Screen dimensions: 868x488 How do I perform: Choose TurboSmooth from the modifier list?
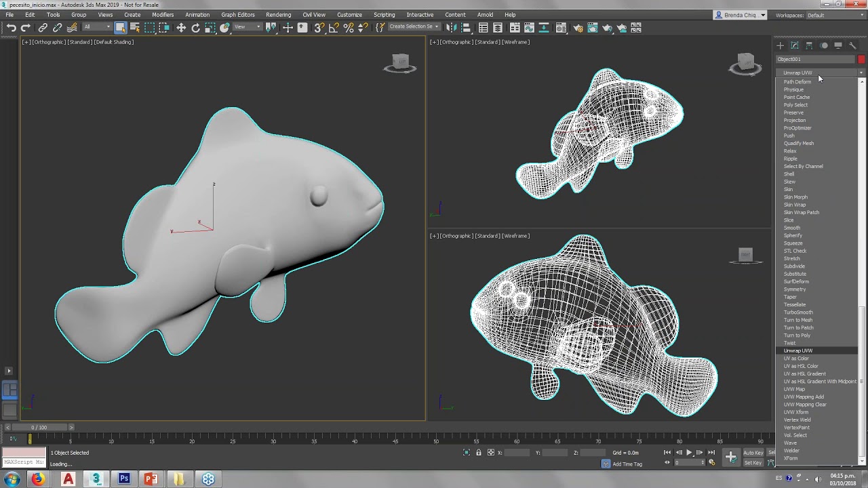pyautogui.click(x=798, y=312)
